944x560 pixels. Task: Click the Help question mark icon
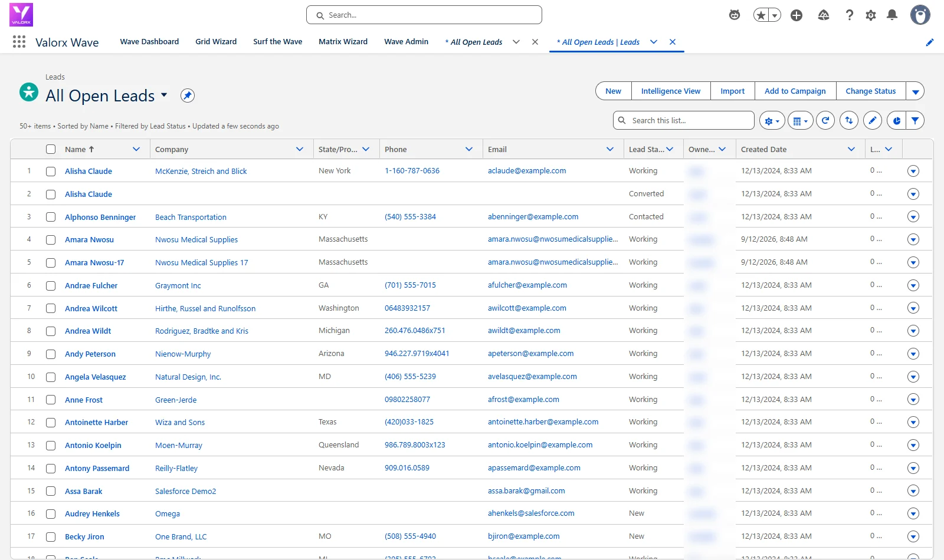tap(850, 15)
